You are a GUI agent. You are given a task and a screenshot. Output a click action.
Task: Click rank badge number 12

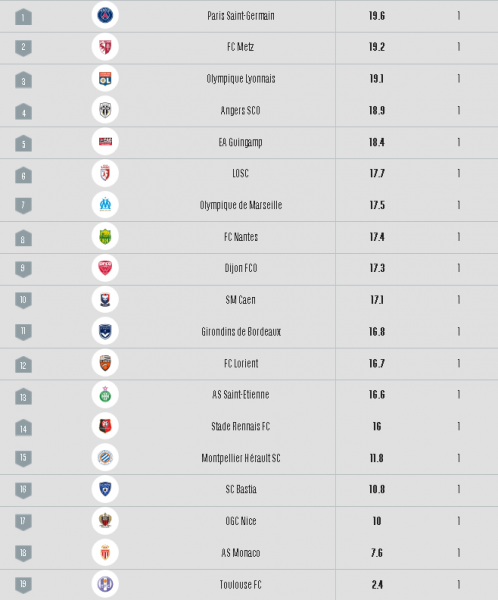pos(23,365)
